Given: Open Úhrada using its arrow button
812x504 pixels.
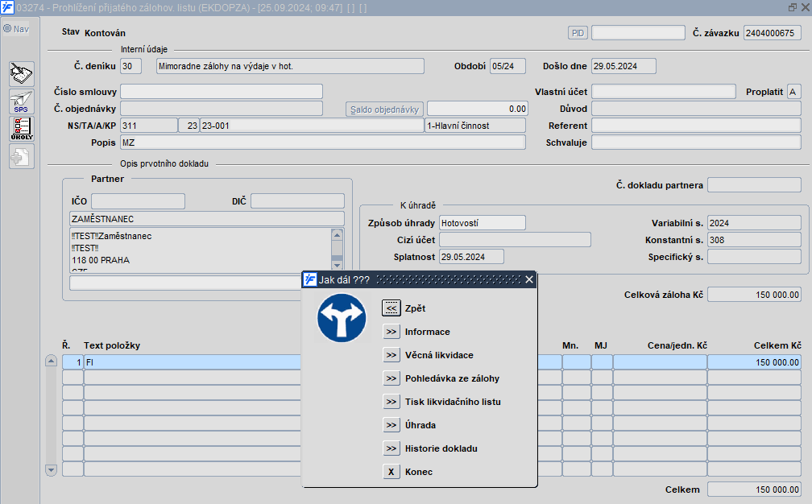Looking at the screenshot, I should click(391, 425).
